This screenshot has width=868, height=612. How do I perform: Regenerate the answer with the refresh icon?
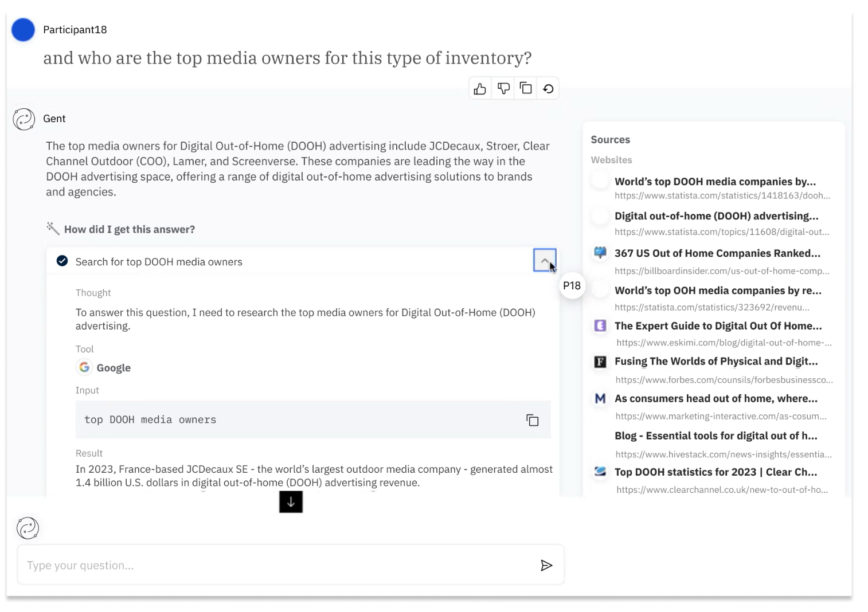pyautogui.click(x=548, y=89)
